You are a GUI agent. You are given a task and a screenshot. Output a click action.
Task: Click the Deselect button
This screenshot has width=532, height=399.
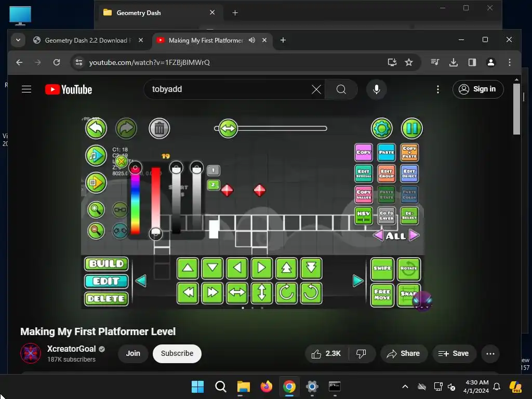(x=409, y=216)
